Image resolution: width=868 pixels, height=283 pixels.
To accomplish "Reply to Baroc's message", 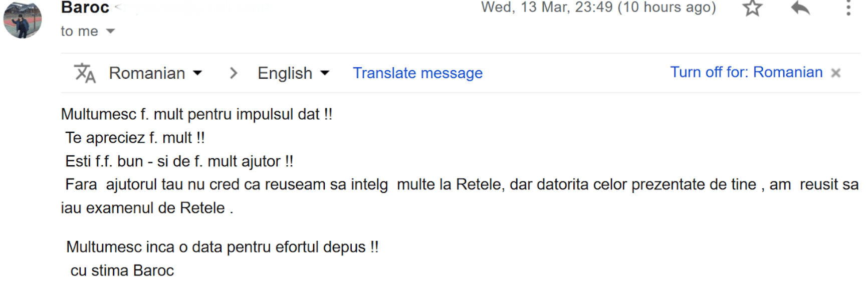I will point(800,9).
